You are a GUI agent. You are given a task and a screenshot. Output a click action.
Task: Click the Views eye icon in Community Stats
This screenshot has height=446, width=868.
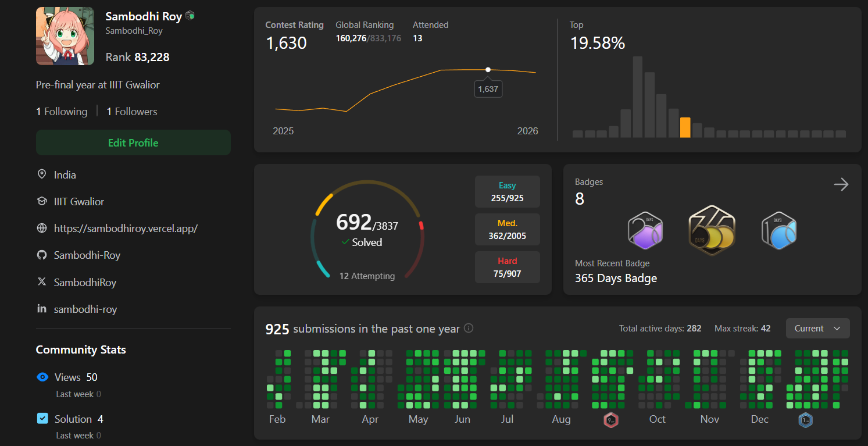click(42, 377)
